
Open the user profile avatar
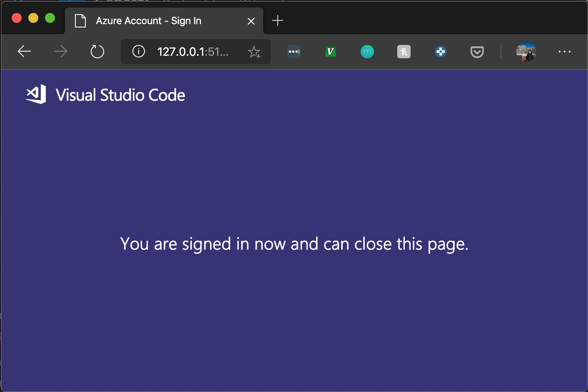tap(526, 52)
